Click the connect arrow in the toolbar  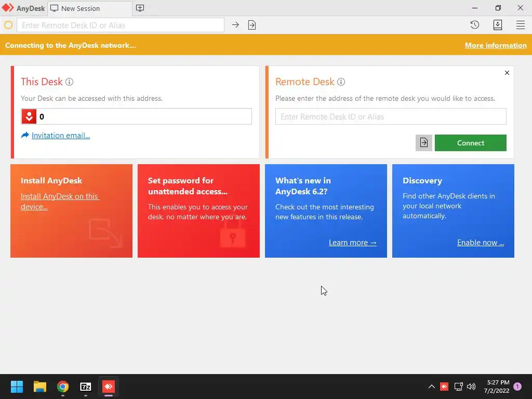[235, 25]
